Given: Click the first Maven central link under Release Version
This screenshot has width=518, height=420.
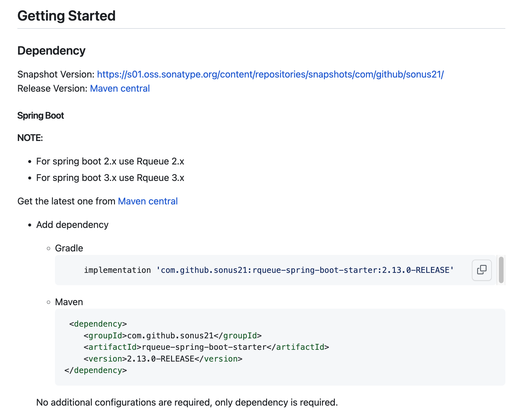Looking at the screenshot, I should point(119,88).
